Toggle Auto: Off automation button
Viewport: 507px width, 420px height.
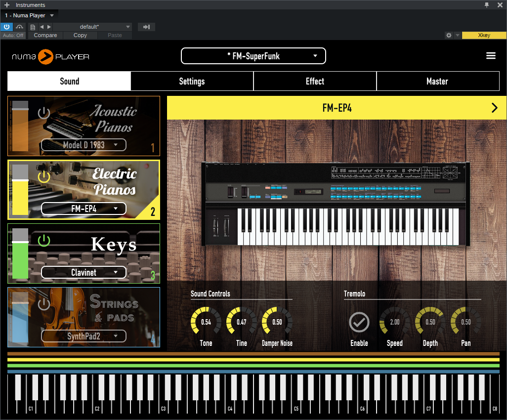(13, 35)
